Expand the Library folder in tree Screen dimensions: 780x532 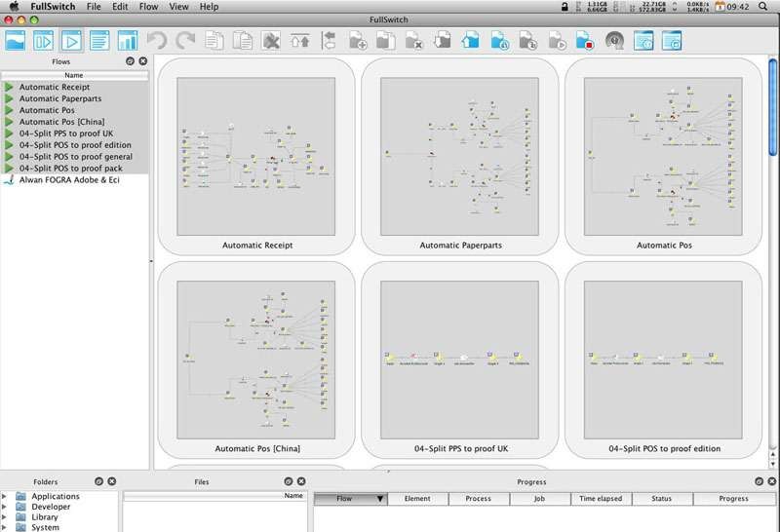(x=5, y=517)
